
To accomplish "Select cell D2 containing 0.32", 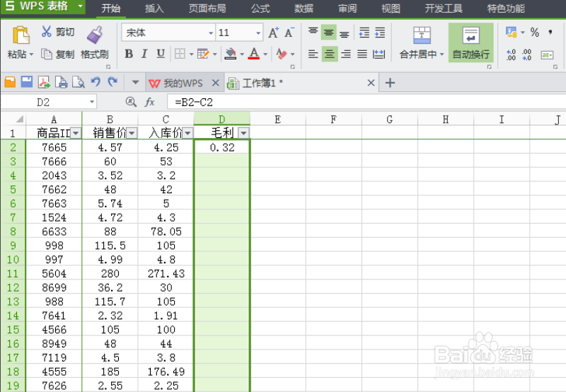I will pyautogui.click(x=222, y=147).
